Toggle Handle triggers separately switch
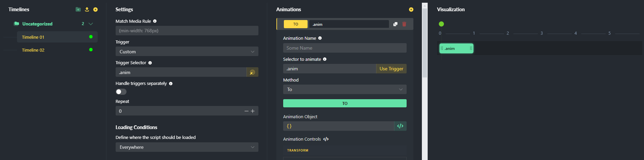 [x=121, y=92]
